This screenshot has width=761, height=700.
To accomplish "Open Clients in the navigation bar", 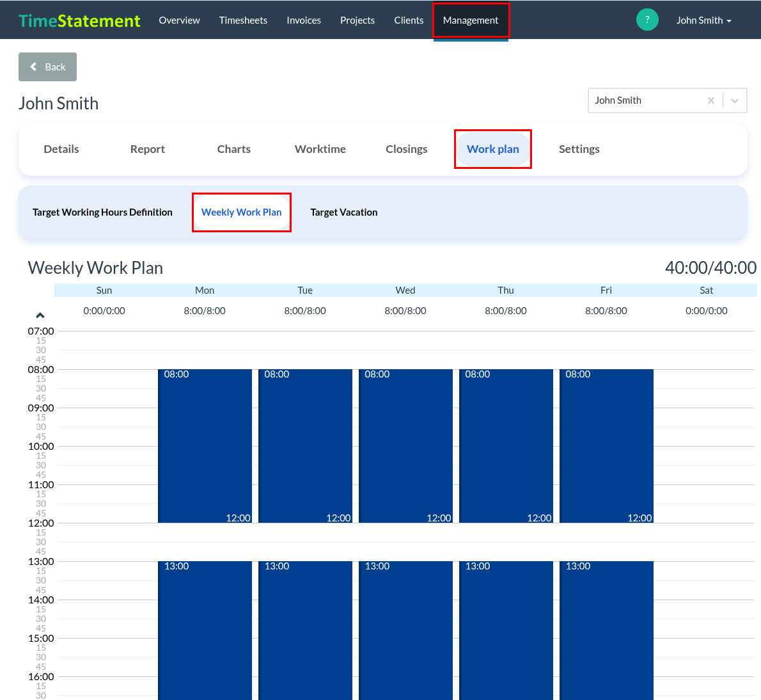I will (x=409, y=20).
